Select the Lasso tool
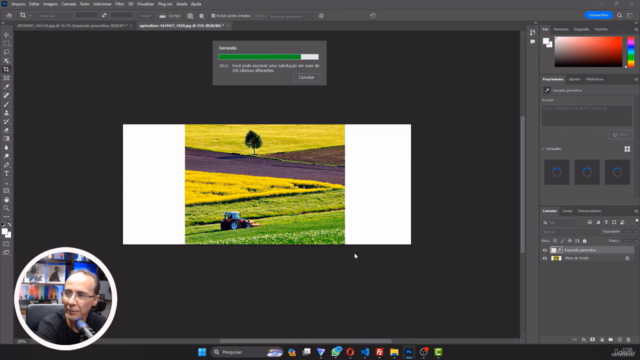Image resolution: width=640 pixels, height=360 pixels. (x=6, y=52)
